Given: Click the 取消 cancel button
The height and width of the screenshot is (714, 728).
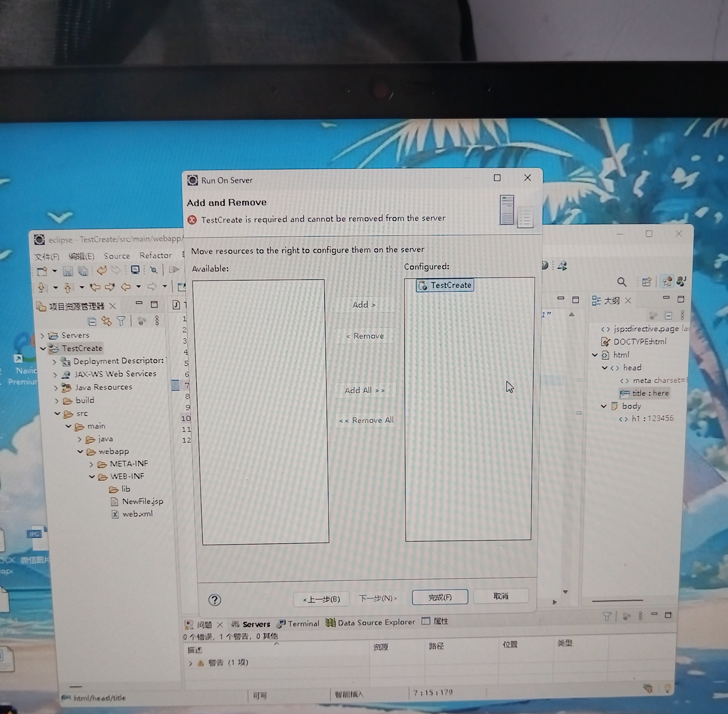Looking at the screenshot, I should [501, 596].
